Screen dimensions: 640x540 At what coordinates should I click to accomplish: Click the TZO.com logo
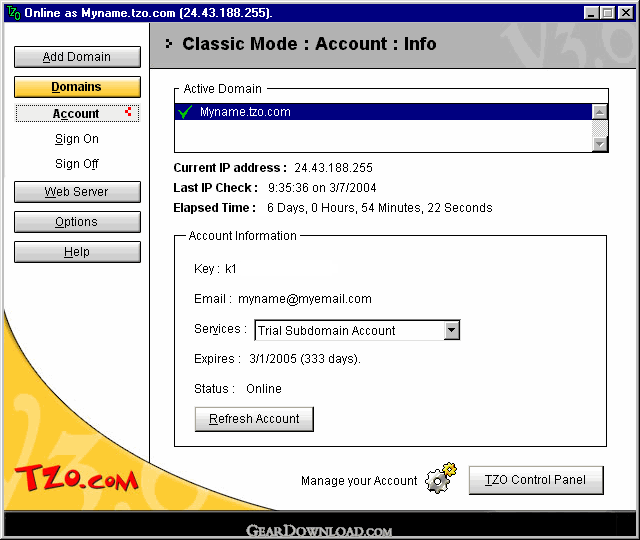click(x=76, y=478)
